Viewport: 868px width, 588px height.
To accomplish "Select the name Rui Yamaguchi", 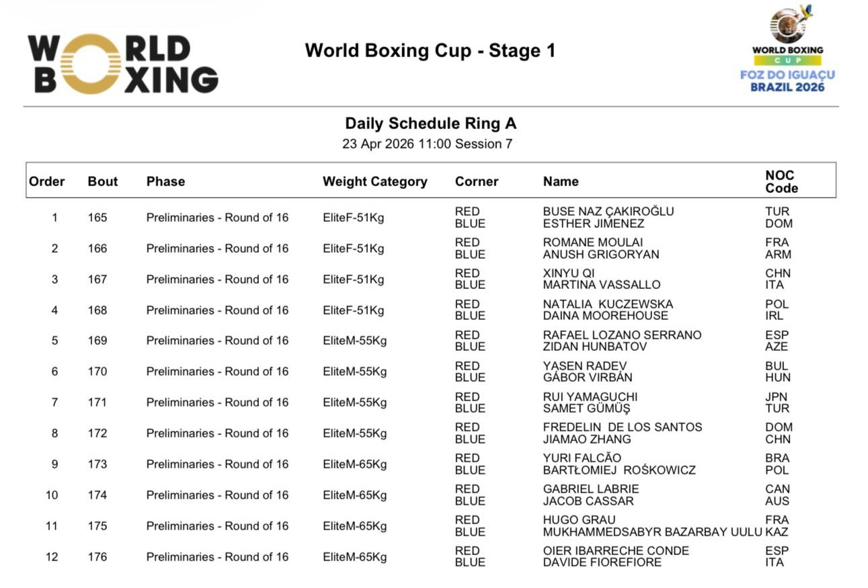I will (590, 396).
